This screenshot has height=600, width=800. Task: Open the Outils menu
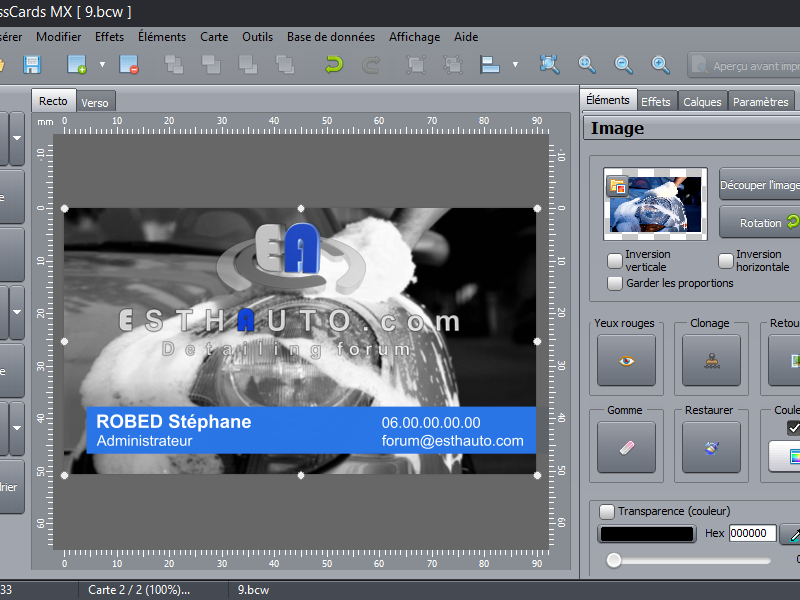(x=257, y=37)
